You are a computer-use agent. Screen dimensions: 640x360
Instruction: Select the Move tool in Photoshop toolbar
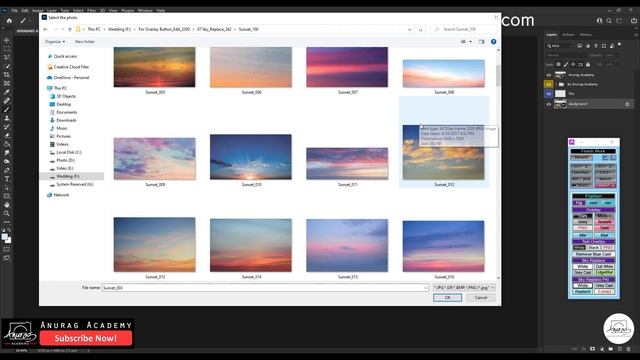(x=7, y=40)
